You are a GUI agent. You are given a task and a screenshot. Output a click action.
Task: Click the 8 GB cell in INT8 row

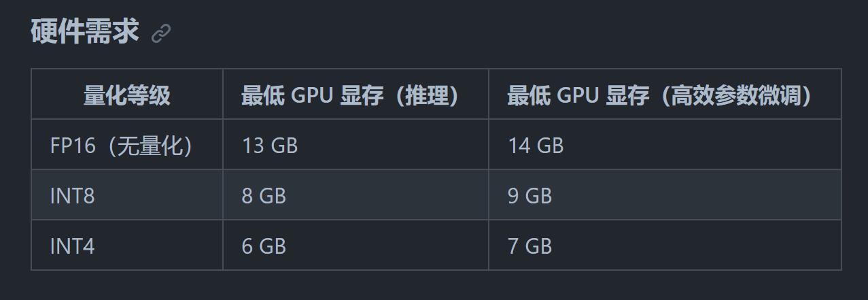(x=264, y=196)
